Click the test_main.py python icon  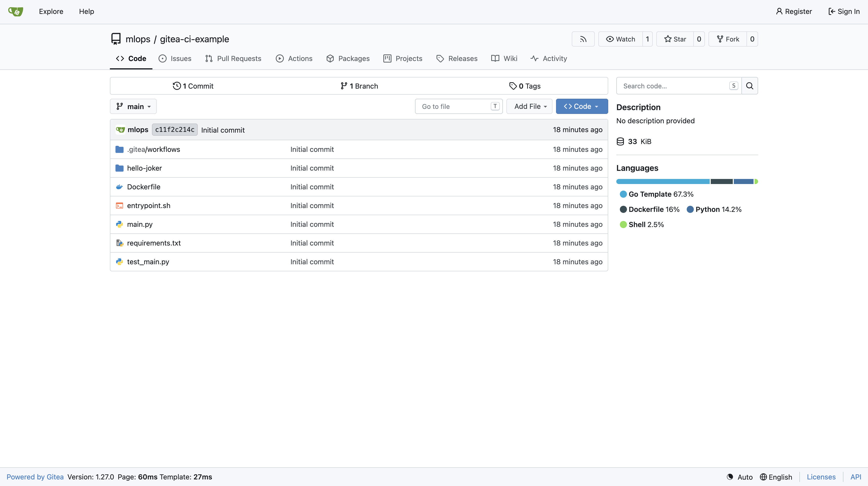[119, 262]
